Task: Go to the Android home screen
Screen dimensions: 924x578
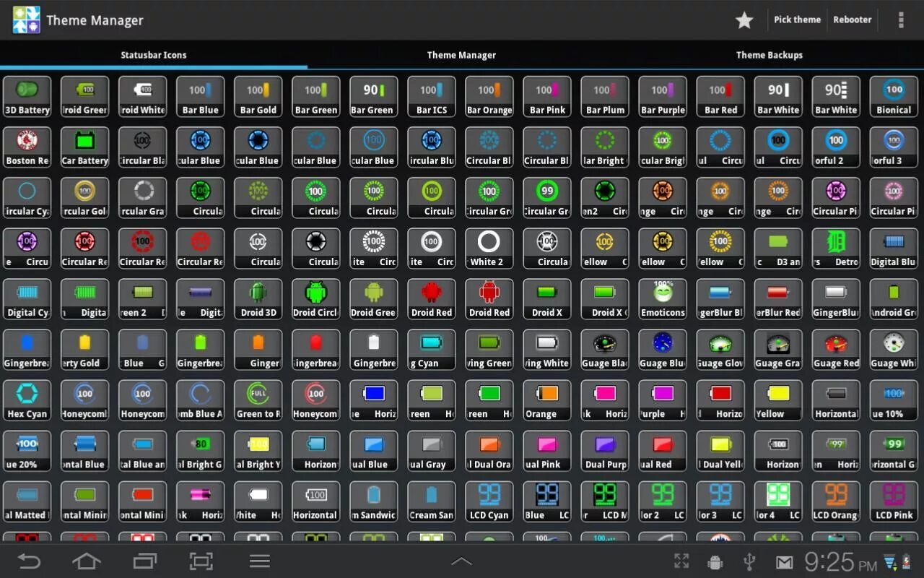Action: pyautogui.click(x=87, y=561)
